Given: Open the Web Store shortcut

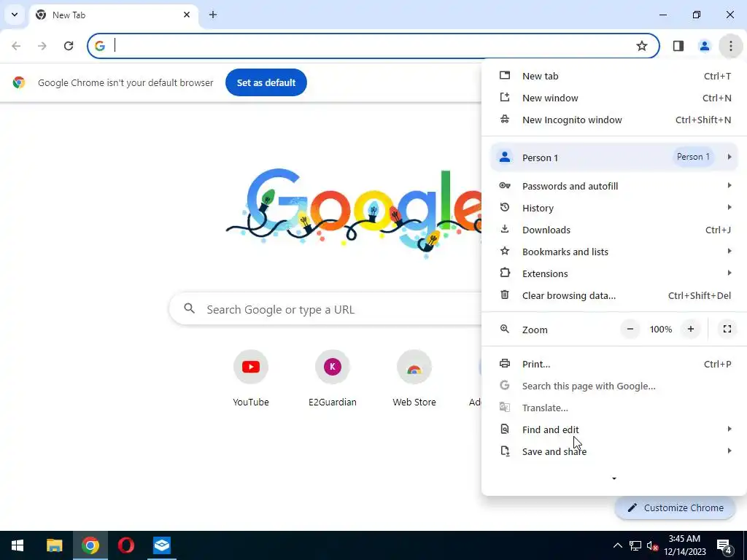Looking at the screenshot, I should 414,378.
